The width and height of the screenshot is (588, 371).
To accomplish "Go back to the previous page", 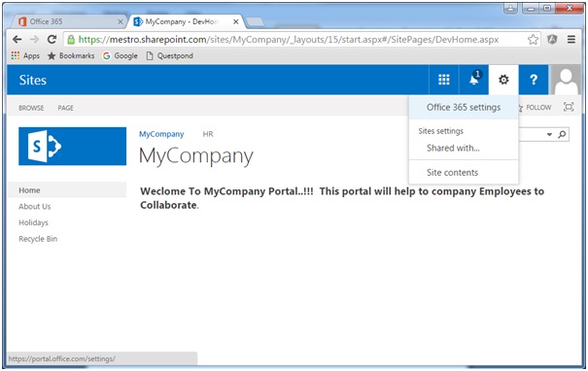I will [17, 40].
